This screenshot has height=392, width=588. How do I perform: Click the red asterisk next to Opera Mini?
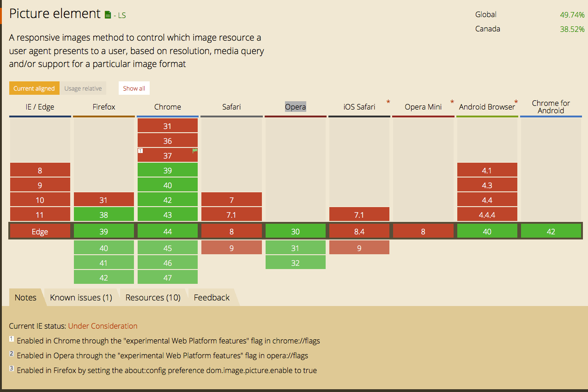tap(452, 102)
